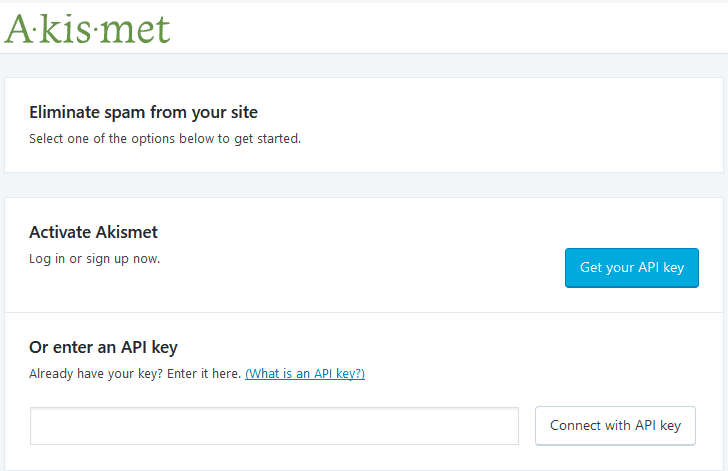728x471 pixels.
Task: Click the Or enter an API key heading
Action: coord(103,347)
